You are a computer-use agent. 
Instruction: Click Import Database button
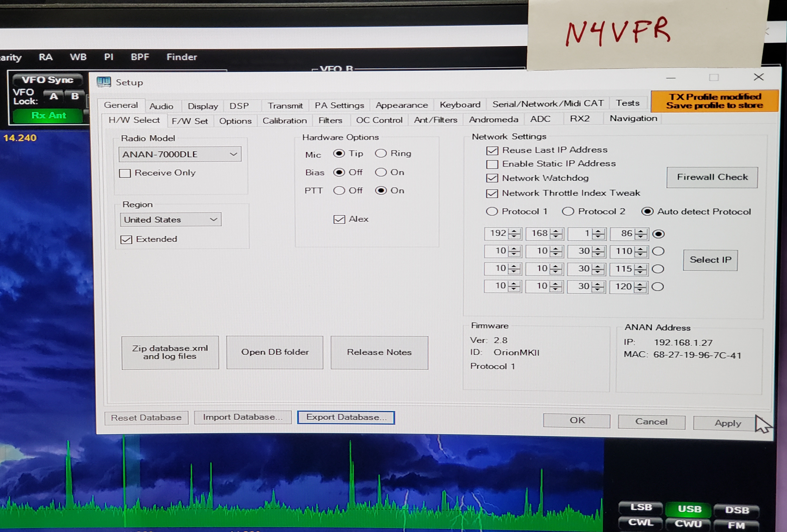click(x=243, y=418)
